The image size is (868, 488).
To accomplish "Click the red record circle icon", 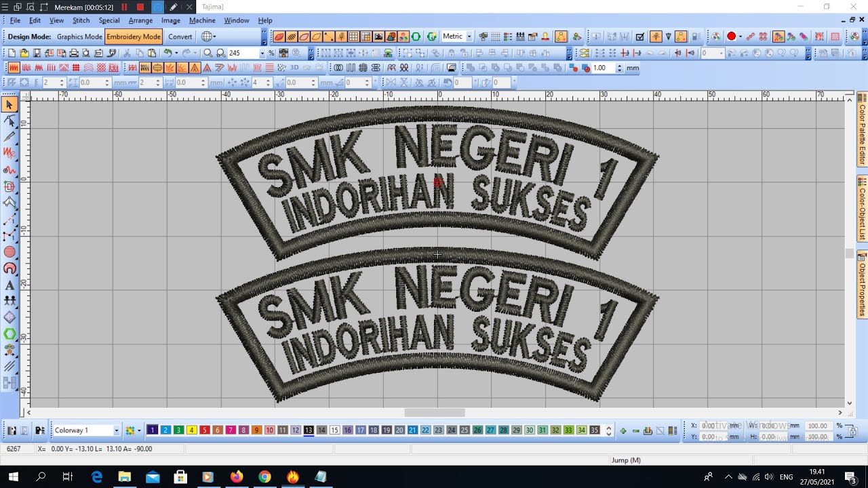I will 732,37.
